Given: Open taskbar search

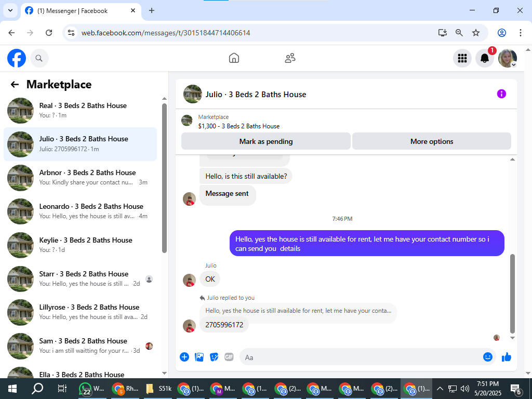Looking at the screenshot, I should click(37, 389).
